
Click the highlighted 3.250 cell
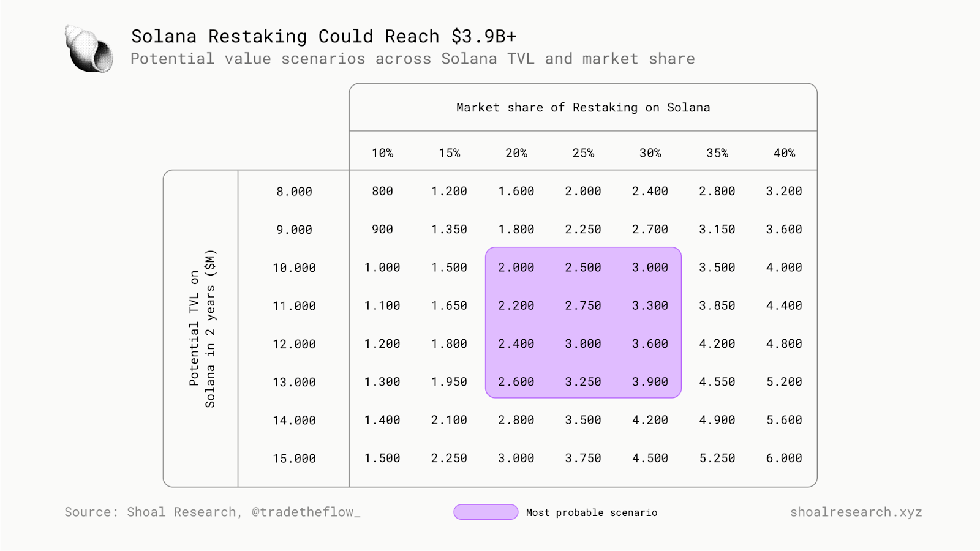click(583, 382)
